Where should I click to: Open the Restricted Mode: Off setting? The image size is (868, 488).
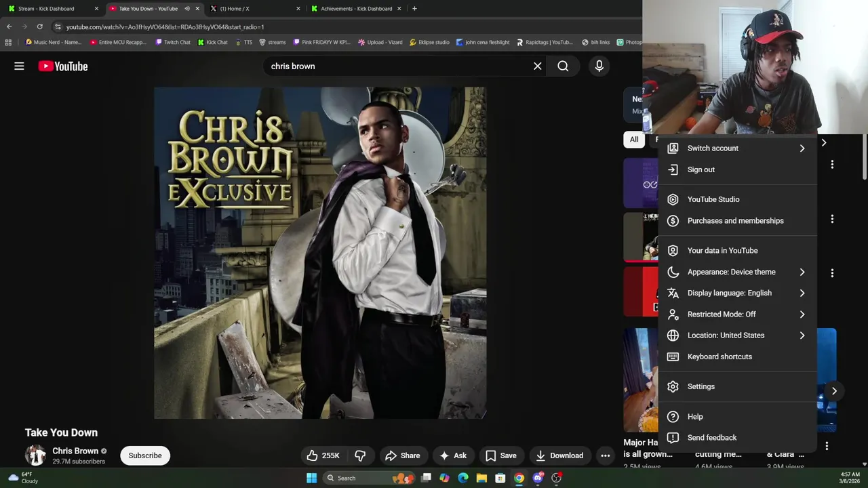coord(737,314)
